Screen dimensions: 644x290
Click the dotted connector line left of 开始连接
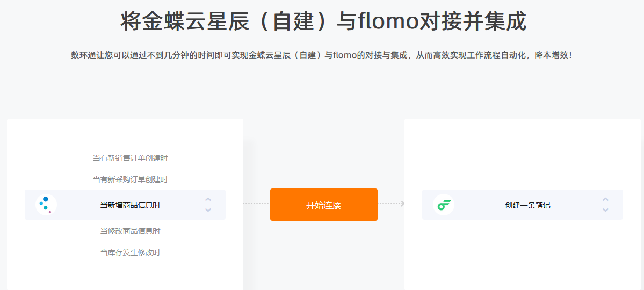[x=257, y=204]
